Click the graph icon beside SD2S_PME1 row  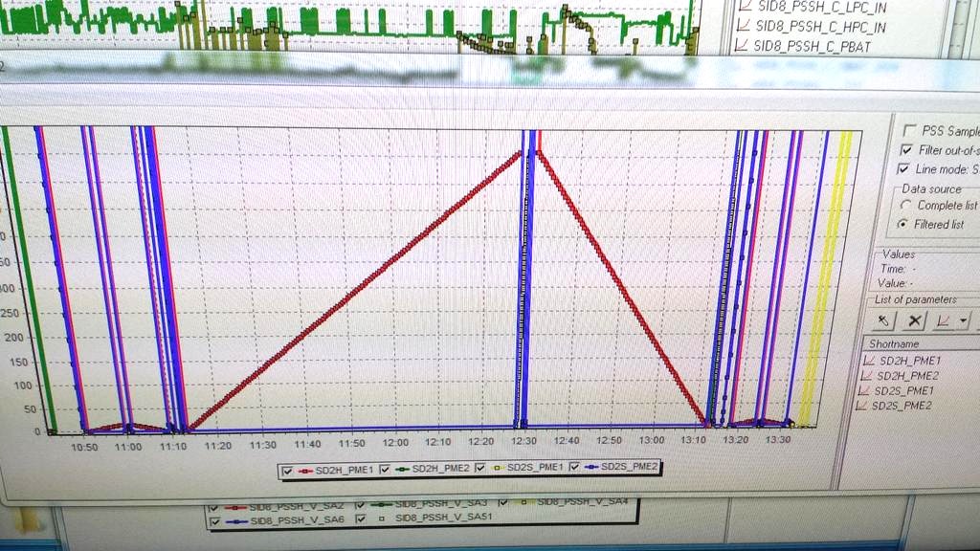[864, 391]
